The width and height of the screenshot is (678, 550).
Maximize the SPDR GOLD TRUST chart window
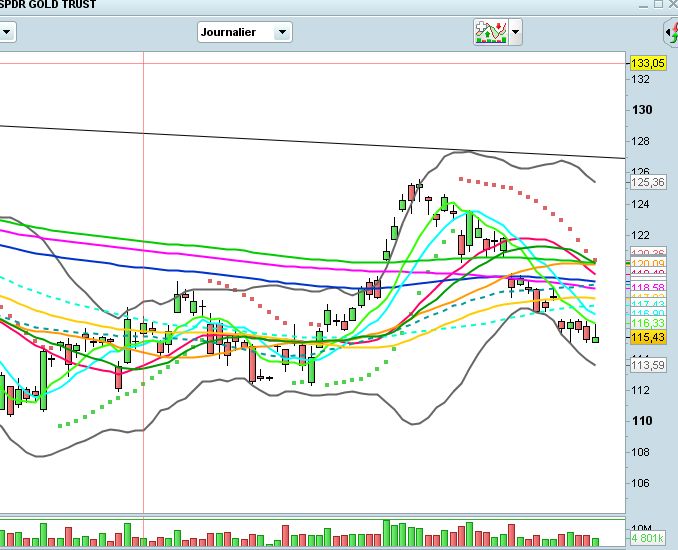point(658,4)
